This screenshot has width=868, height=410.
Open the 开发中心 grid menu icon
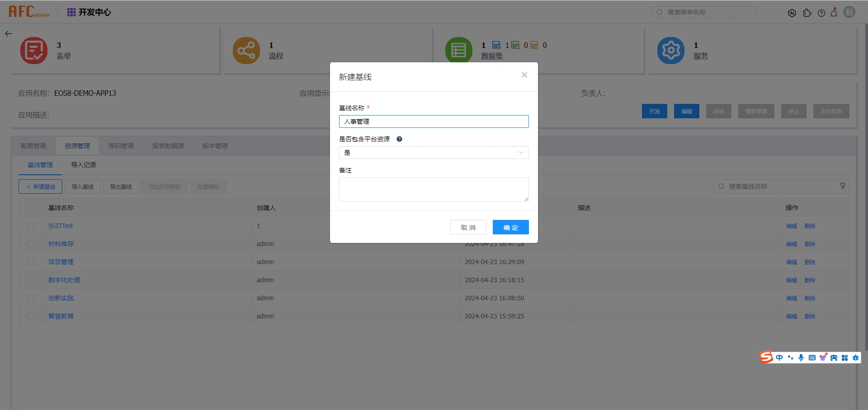click(71, 12)
